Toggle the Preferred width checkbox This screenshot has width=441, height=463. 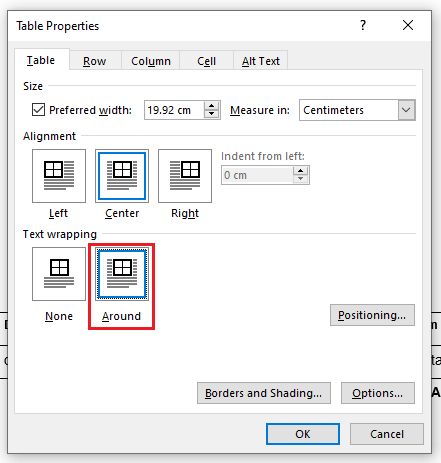(x=38, y=110)
